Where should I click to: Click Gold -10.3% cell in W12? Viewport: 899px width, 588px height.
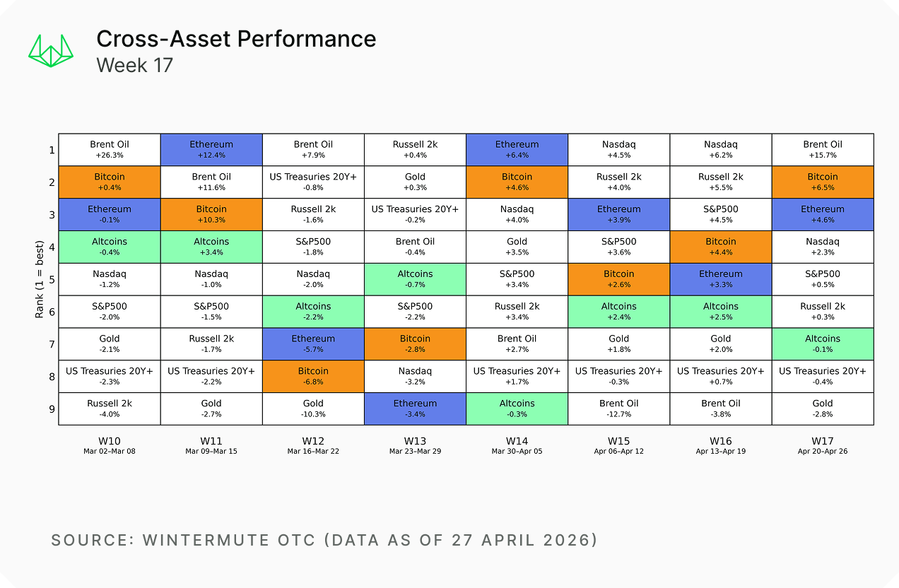[x=313, y=408]
